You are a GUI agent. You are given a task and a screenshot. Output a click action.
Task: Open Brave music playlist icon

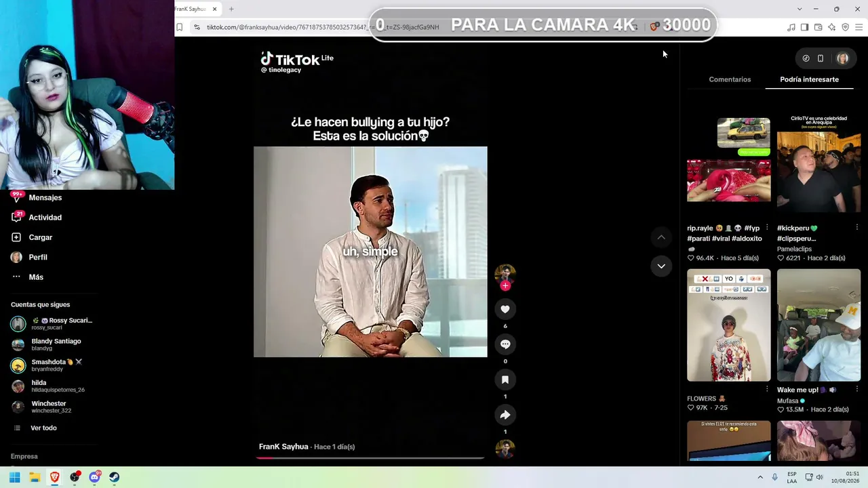[x=791, y=27]
